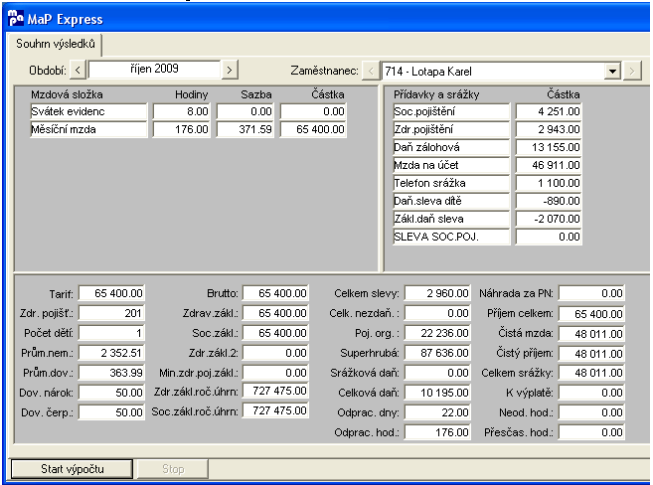Click the Poj. org. field 22 236.00
653x485 pixels.
coord(437,333)
